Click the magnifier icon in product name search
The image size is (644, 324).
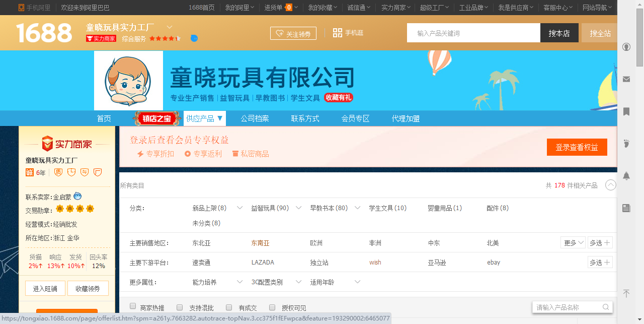tap(606, 307)
